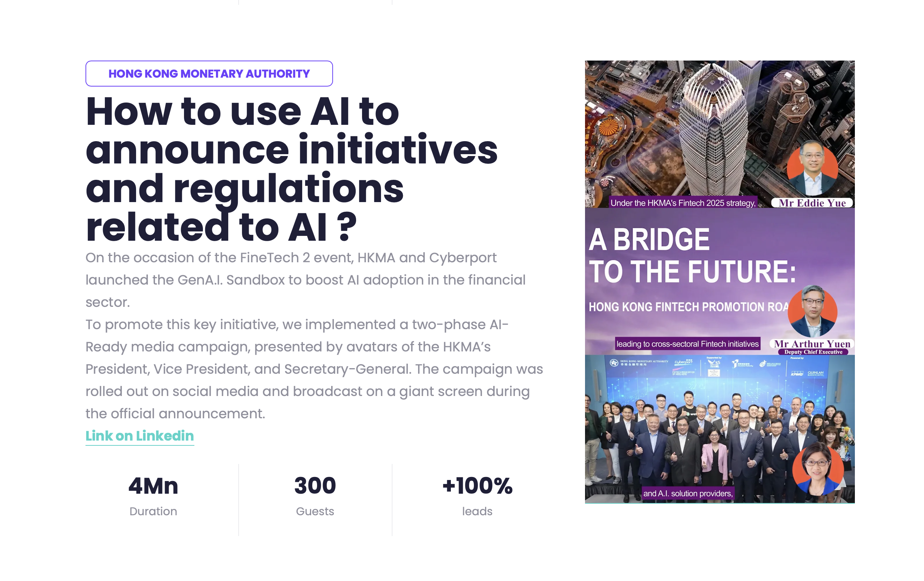Click the woman's orange circular avatar
The image size is (924, 581).
tap(817, 469)
